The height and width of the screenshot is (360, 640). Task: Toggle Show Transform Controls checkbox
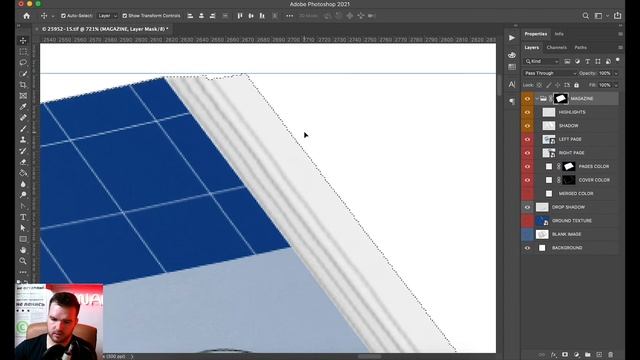tap(124, 16)
